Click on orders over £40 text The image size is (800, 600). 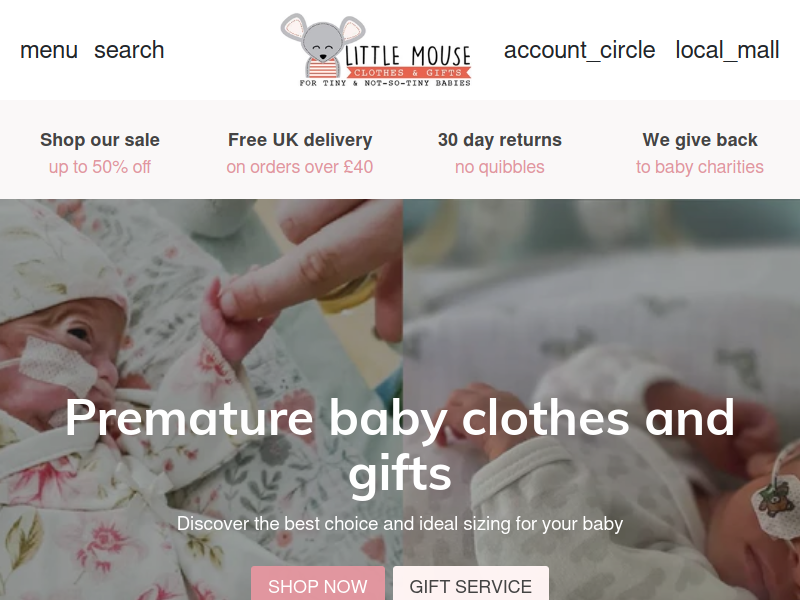click(300, 167)
